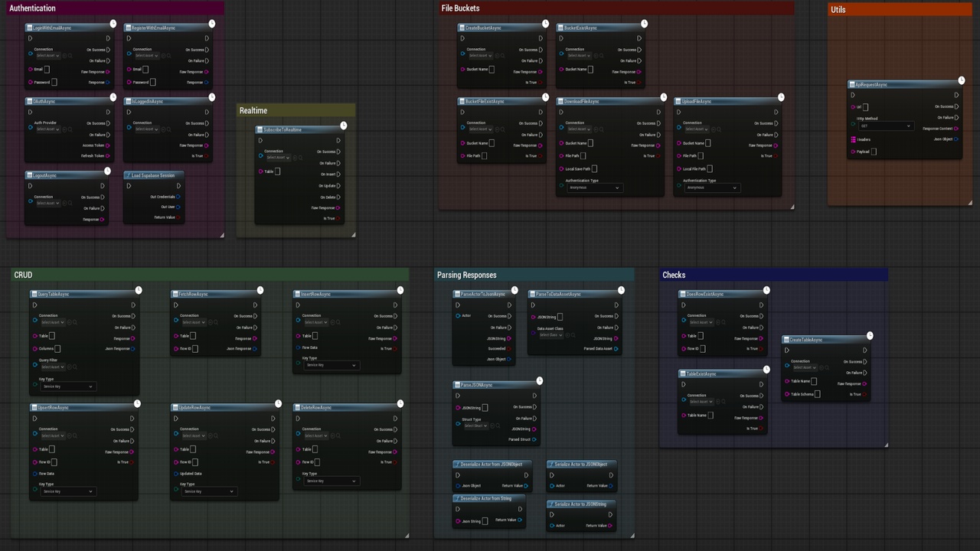Open the Key Type dropdown on QueryTableAsync
Screen dimensions: 980x551
click(x=67, y=386)
